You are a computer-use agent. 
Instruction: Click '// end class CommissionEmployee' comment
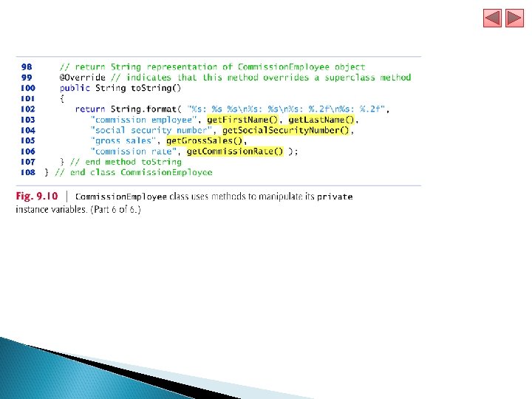(134, 172)
